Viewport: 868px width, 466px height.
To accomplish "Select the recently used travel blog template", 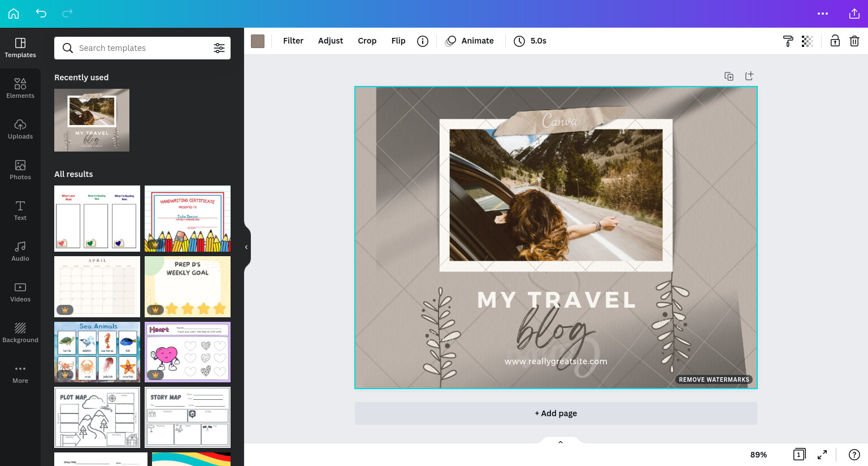I will click(92, 120).
